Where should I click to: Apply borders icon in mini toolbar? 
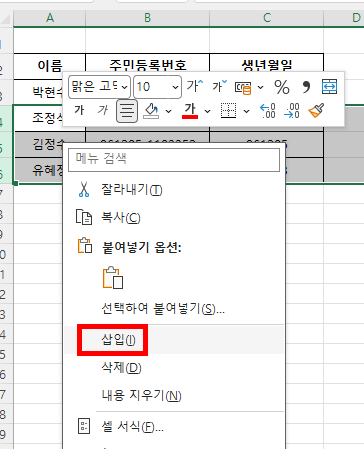click(229, 111)
